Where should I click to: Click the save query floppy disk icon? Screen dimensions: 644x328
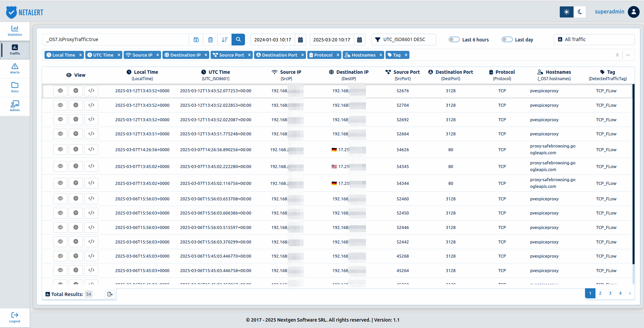(196, 40)
